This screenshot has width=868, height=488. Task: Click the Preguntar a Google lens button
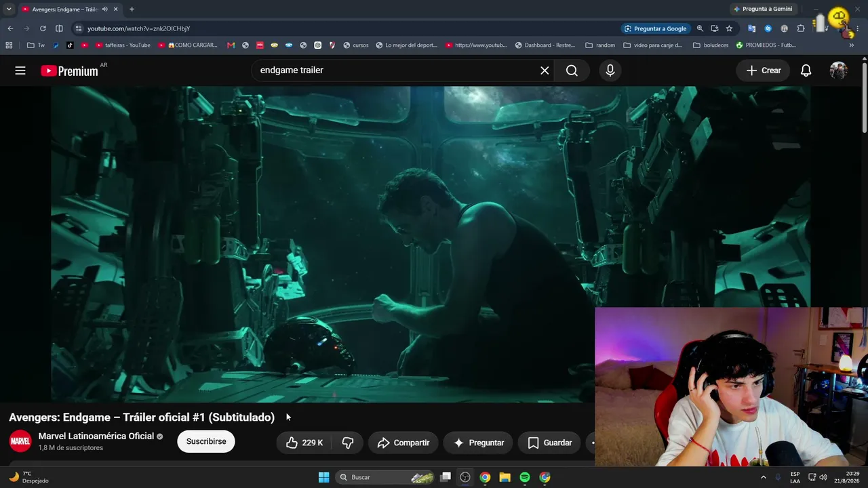click(656, 28)
